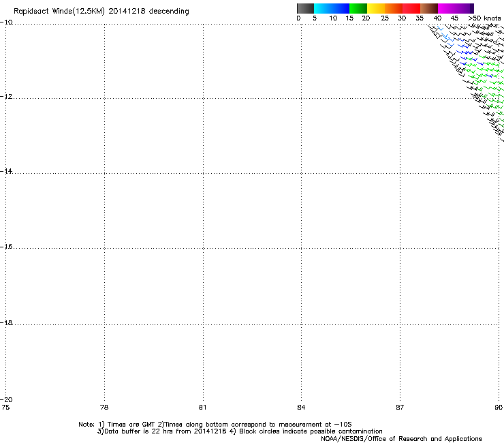The image size is (504, 443).
Task: Click the latitude label -10
Action: 6,22
